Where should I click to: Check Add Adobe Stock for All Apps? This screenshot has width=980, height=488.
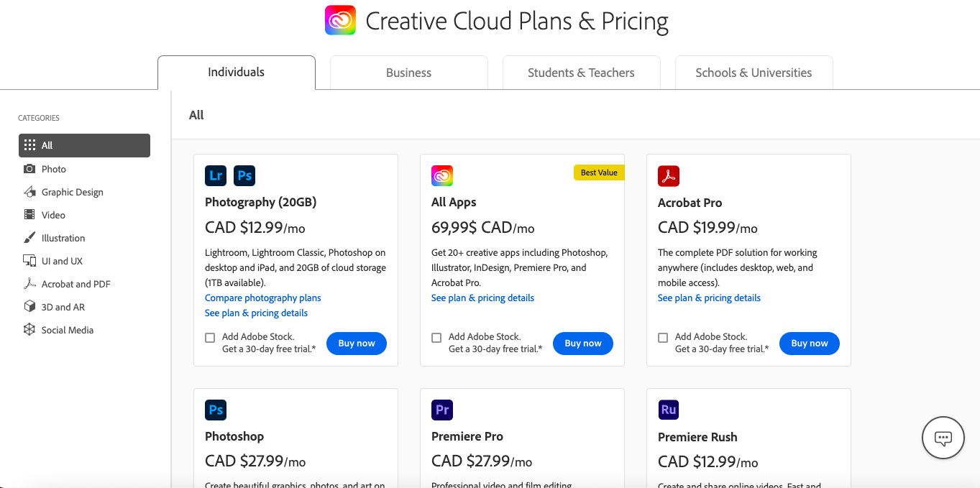tap(436, 338)
